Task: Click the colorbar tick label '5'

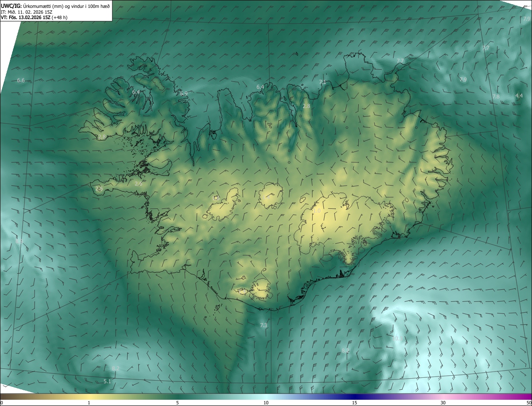Action: [177, 403]
